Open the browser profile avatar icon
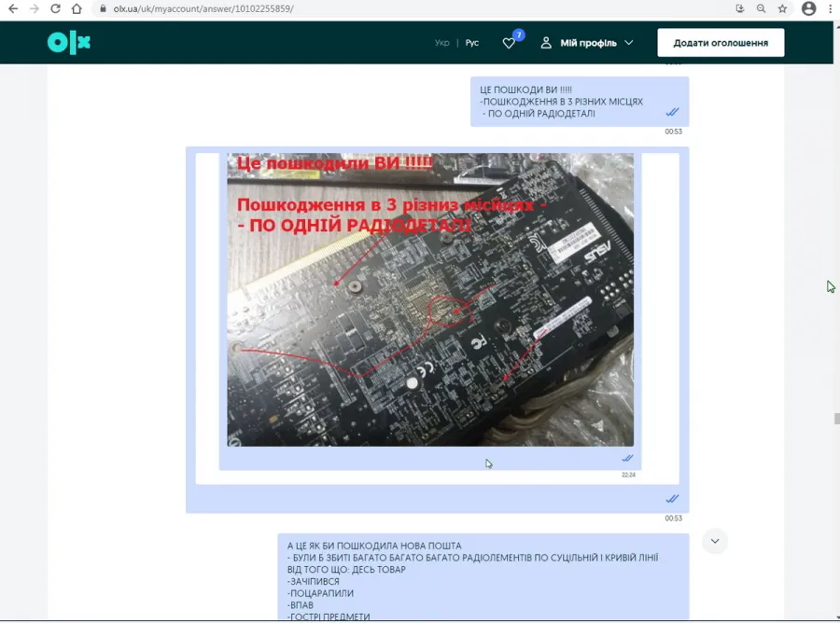 [x=809, y=8]
